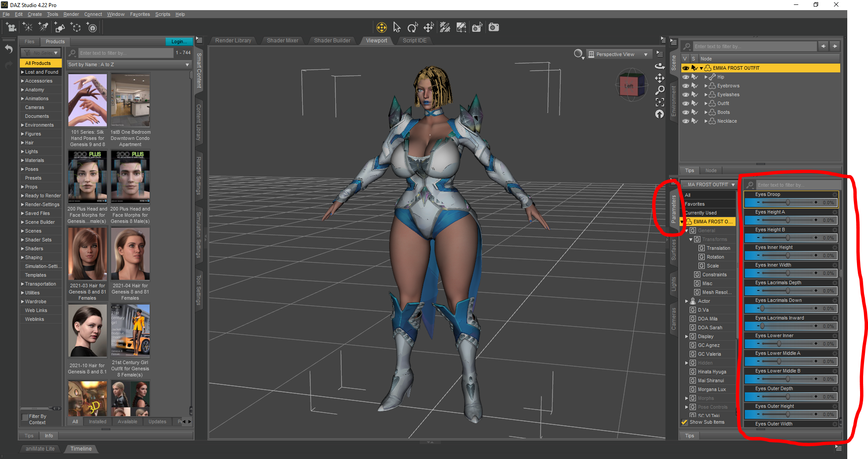Screen dimensions: 868x459
Task: Click the Smart Content filter text field
Action: (126, 53)
